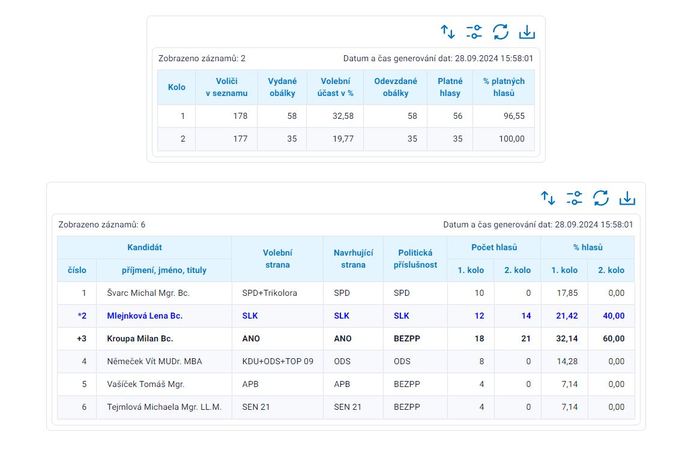Click the 'Kandidát' header in the candidates table
Screen dimensions: 700x453
144,246
